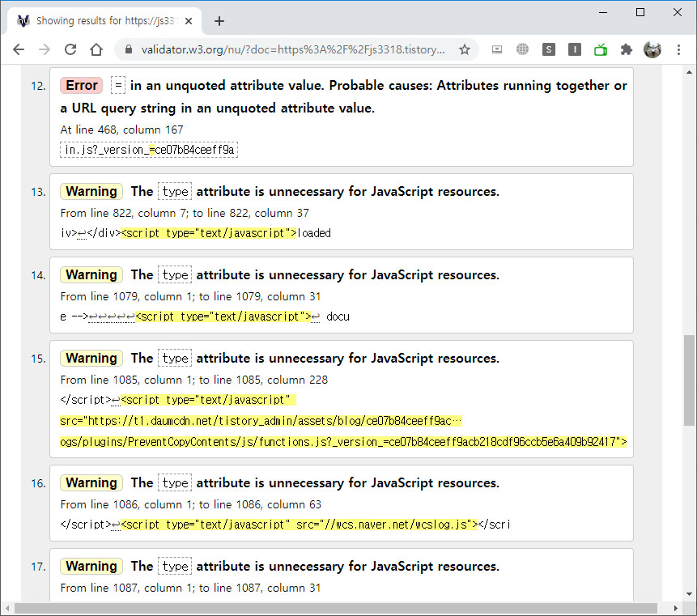Click the scroll left arrow
The height and width of the screenshot is (616, 697).
point(7,608)
